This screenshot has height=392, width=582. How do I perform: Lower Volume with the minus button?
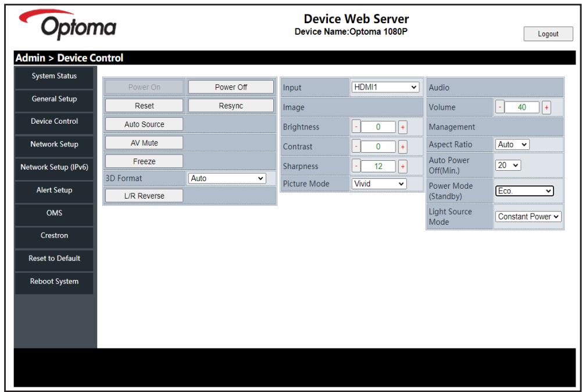(499, 107)
